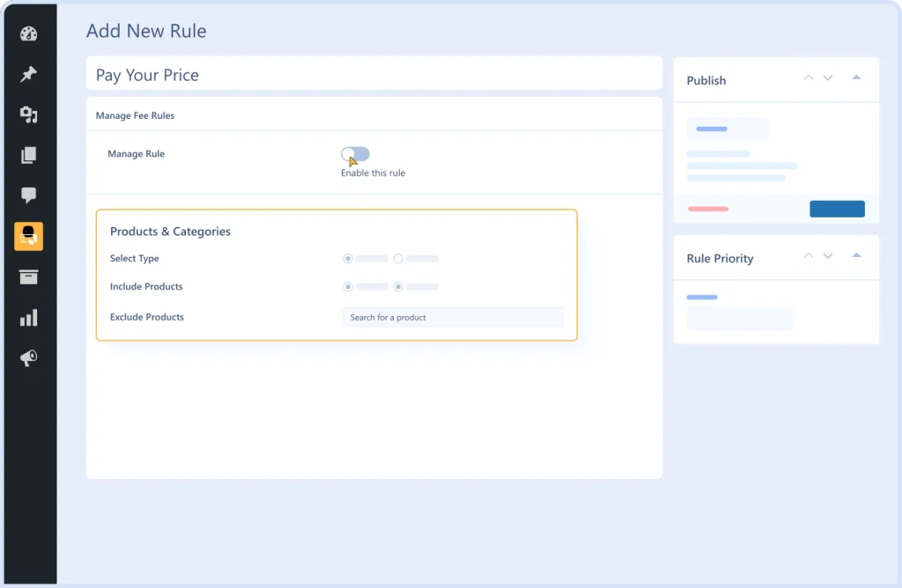The image size is (902, 588).
Task: Open the Manage Fee Rules section
Action: [135, 115]
